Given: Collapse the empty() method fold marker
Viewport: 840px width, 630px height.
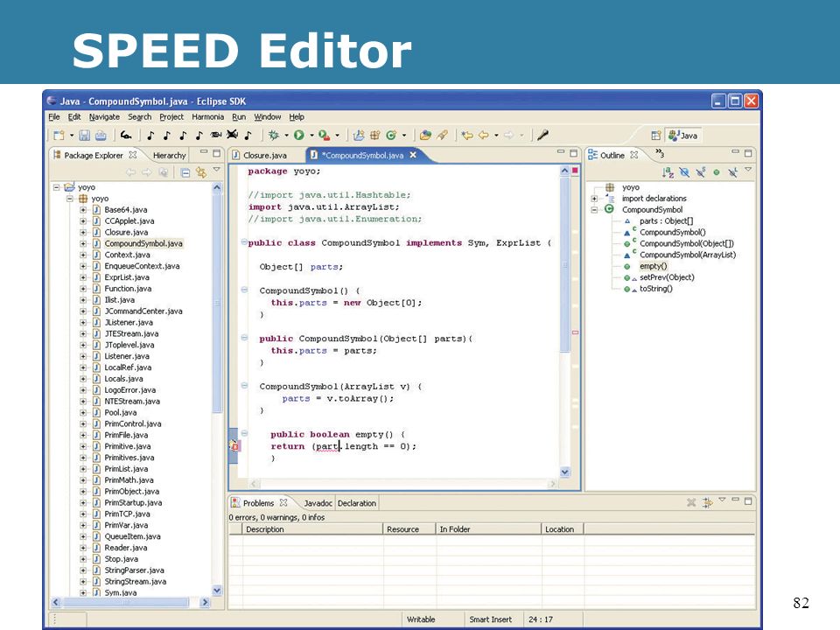Looking at the screenshot, I should tap(244, 433).
